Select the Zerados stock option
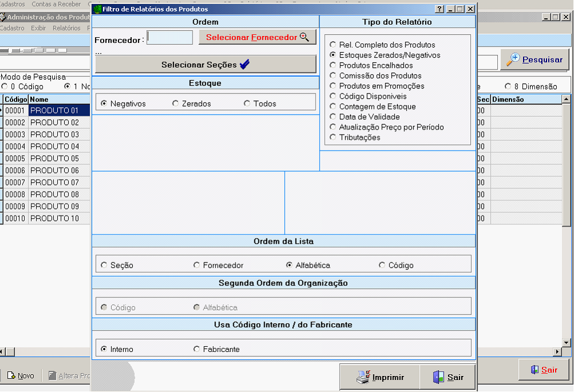This screenshot has width=574, height=392. pos(175,104)
